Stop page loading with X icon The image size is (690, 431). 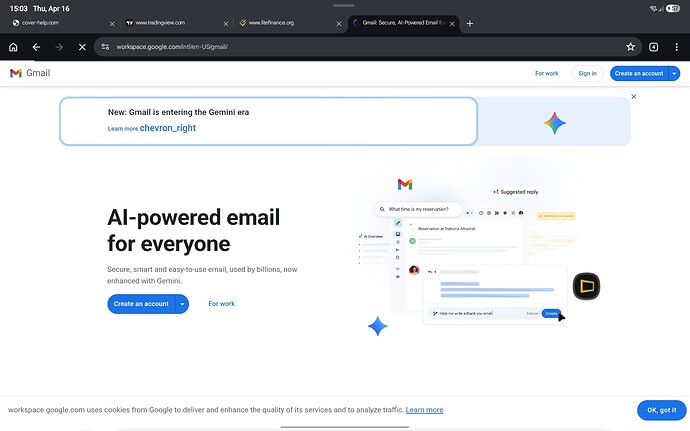point(82,47)
